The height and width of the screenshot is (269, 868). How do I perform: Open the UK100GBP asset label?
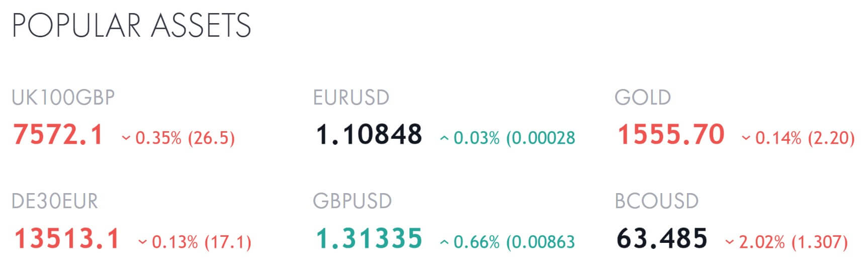pyautogui.click(x=63, y=98)
